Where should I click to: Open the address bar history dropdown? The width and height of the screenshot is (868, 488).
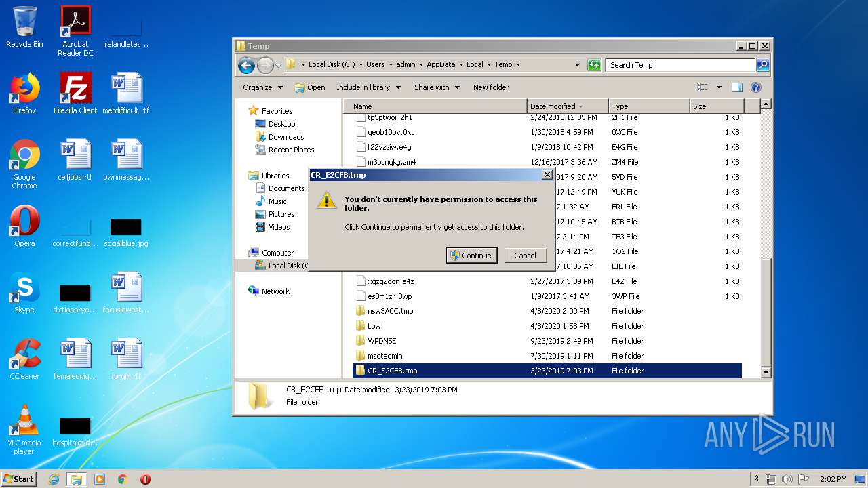[x=577, y=65]
